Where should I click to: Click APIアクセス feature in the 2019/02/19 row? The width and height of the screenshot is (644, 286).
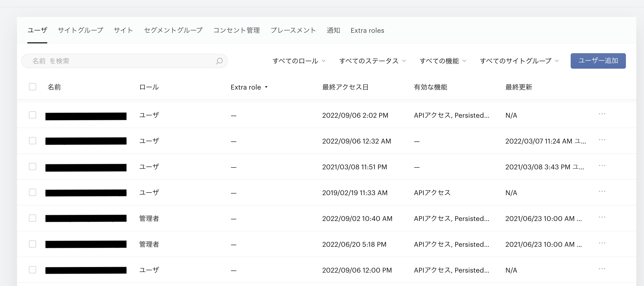[x=432, y=193]
